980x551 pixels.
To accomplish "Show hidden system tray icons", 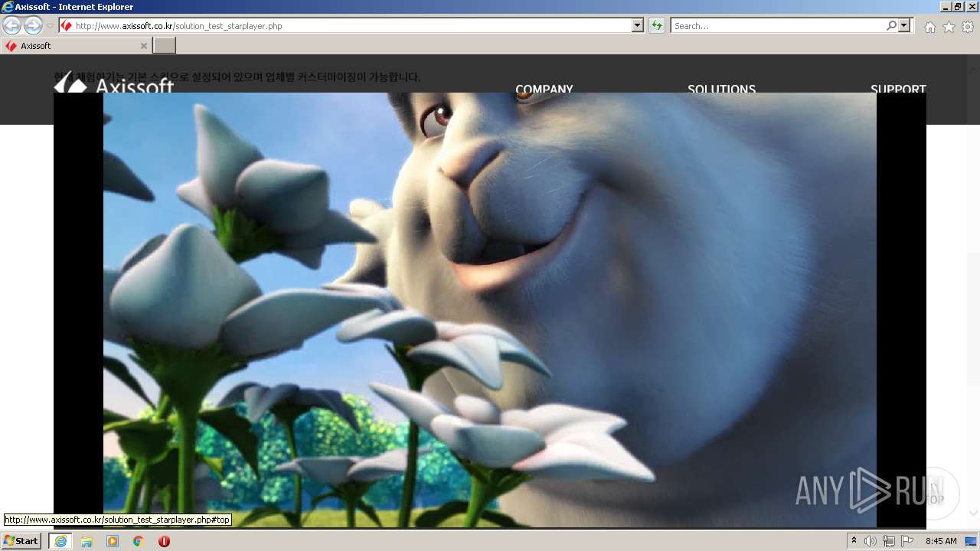I will (x=854, y=541).
